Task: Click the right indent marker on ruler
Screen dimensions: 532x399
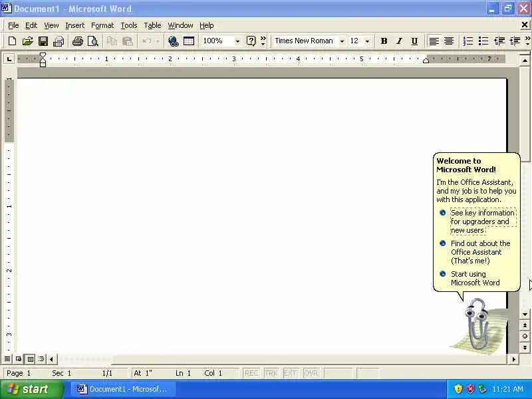Action: click(x=426, y=61)
